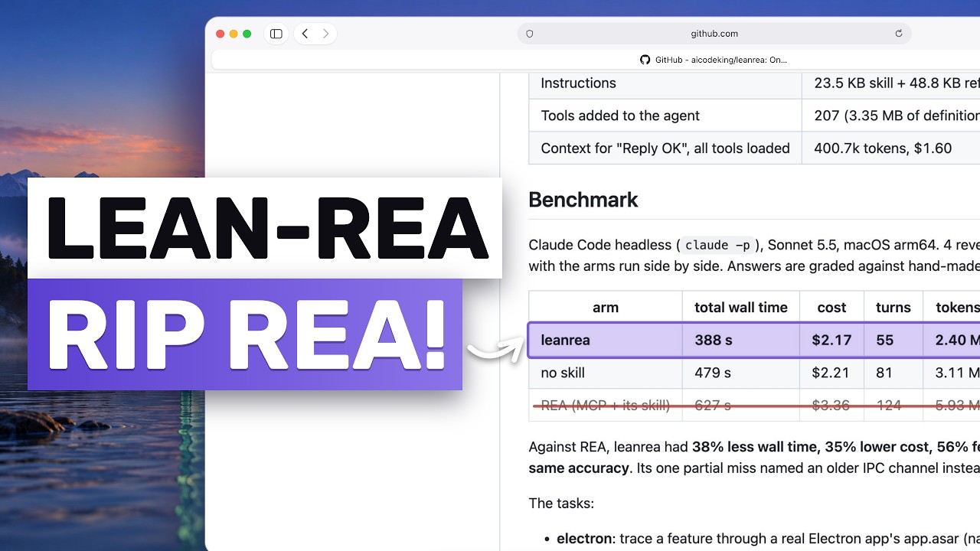Viewport: 980px width, 551px height.
Task: Click the "arm" column header
Action: point(606,308)
